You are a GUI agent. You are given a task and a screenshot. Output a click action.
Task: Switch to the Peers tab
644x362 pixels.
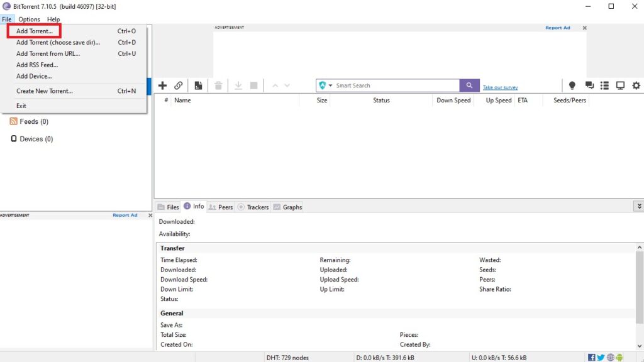click(221, 207)
